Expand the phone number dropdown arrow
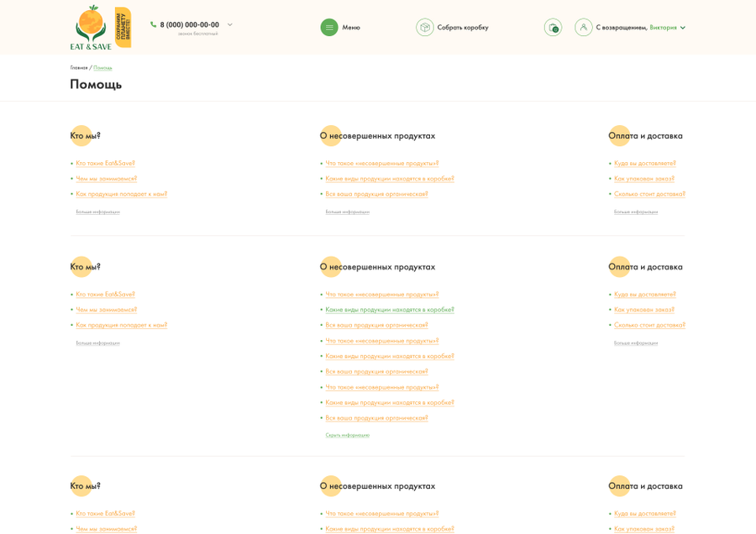This screenshot has width=756, height=534. [x=230, y=24]
